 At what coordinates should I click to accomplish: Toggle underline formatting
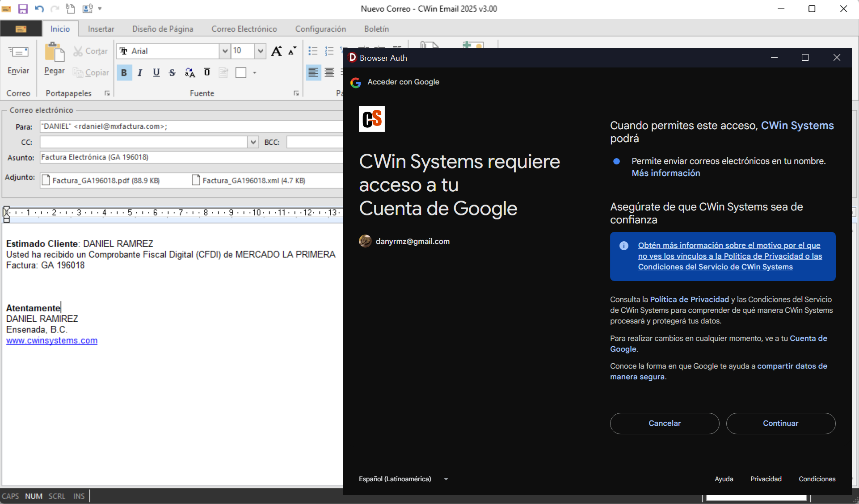click(x=156, y=73)
